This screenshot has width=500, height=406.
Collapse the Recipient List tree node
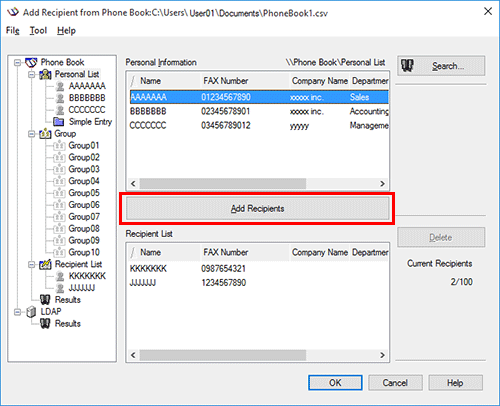[32, 264]
